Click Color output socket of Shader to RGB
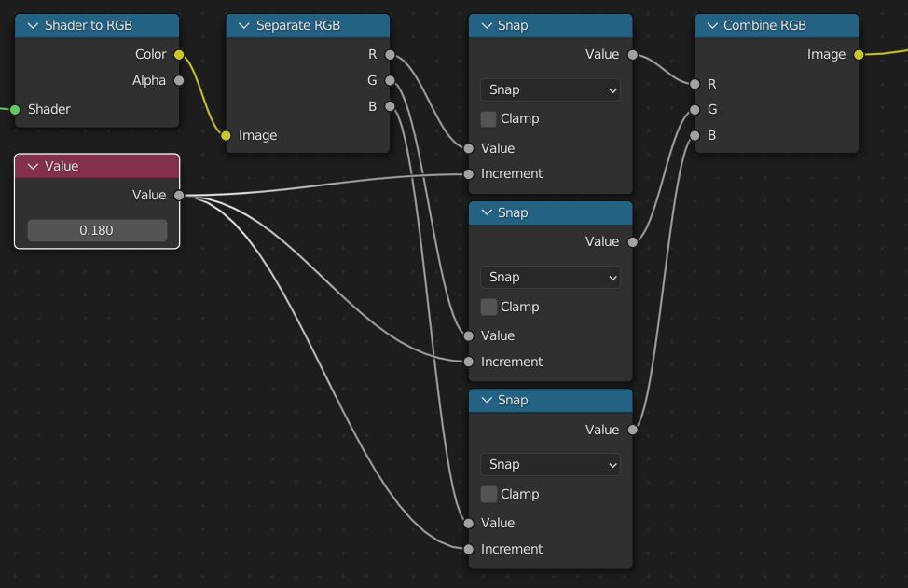Viewport: 908px width, 588px height. pyautogui.click(x=179, y=55)
